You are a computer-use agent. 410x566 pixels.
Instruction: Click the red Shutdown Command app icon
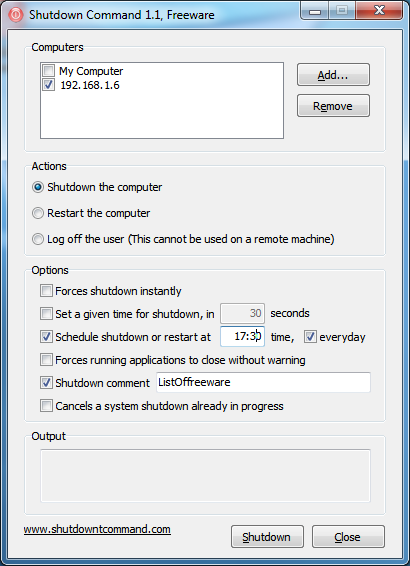click(16, 15)
